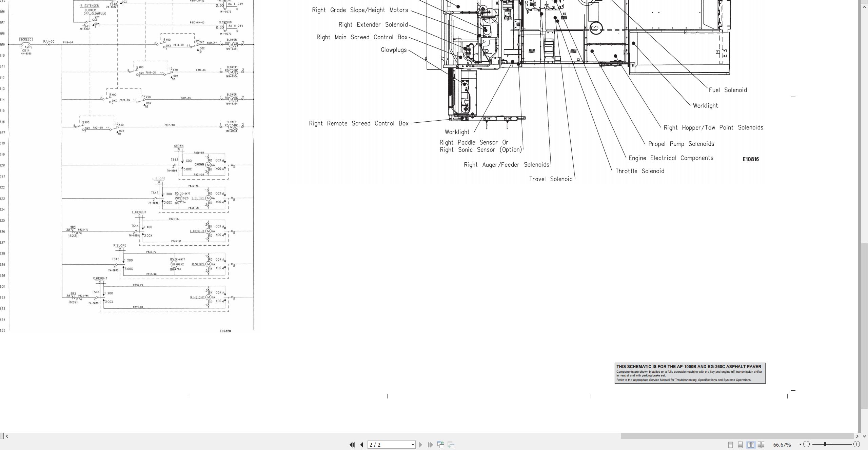868x450 pixels.
Task: Click the previous view icon
Action: click(x=441, y=445)
